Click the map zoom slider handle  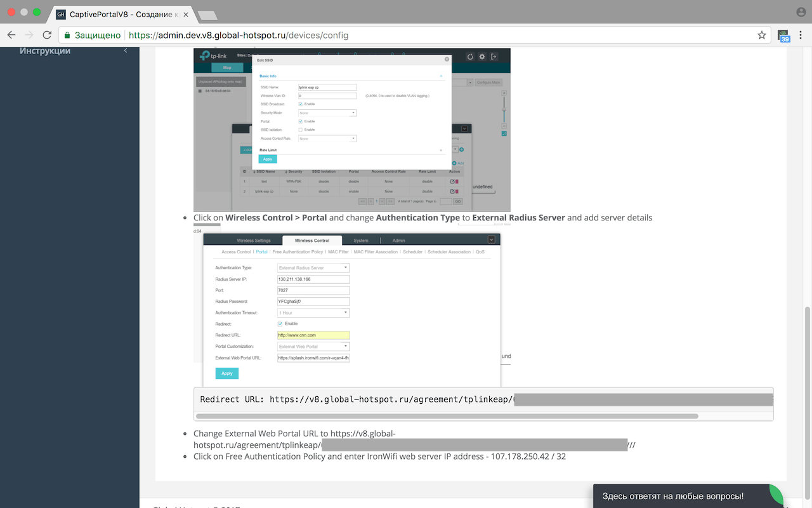point(504,109)
